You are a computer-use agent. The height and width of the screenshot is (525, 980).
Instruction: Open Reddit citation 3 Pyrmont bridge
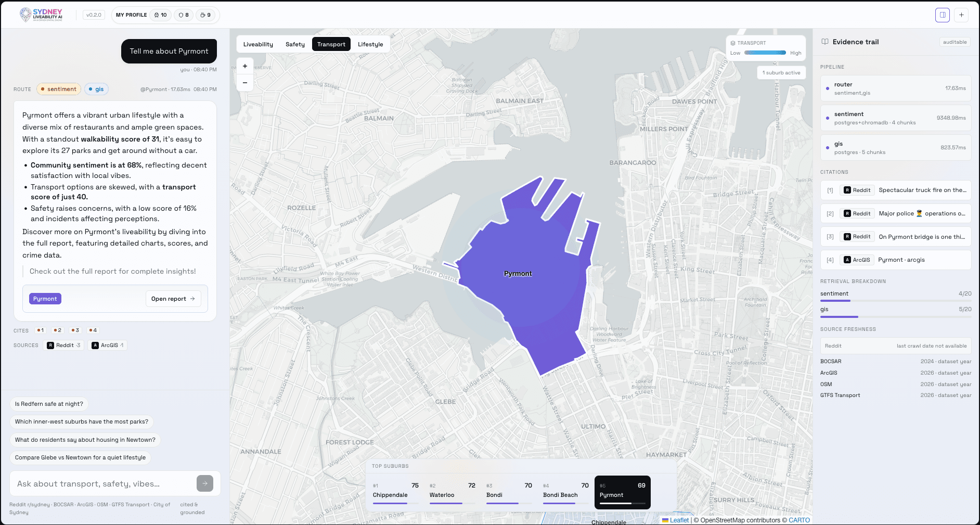[x=896, y=237]
